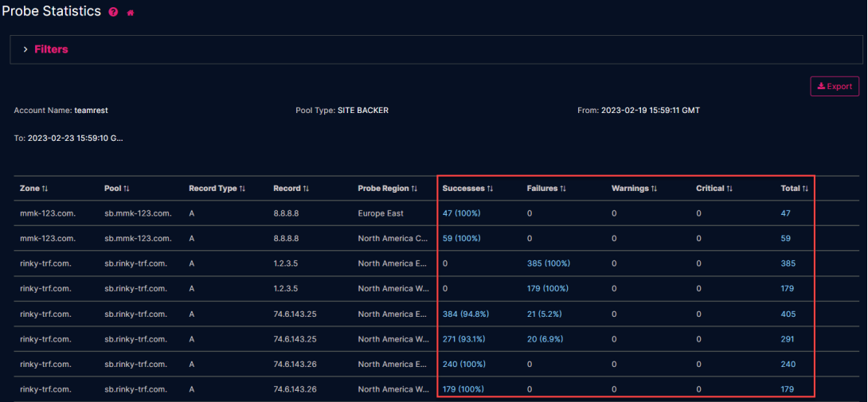Open the 21 (5.2%) failures link

pyautogui.click(x=544, y=314)
